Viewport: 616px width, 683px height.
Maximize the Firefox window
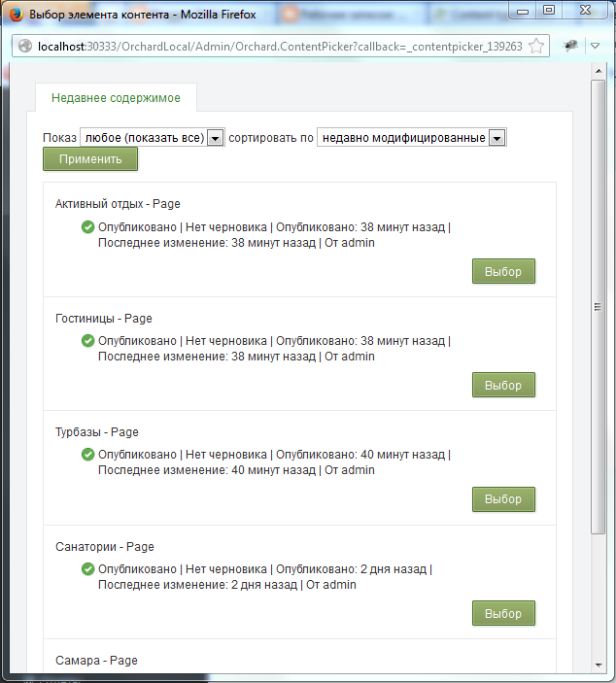[549, 10]
